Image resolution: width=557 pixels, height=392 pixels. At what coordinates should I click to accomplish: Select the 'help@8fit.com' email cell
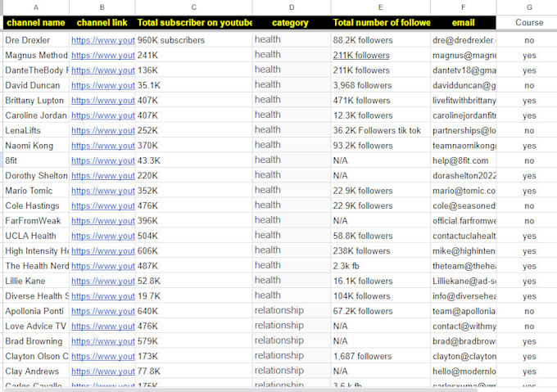[464, 160]
